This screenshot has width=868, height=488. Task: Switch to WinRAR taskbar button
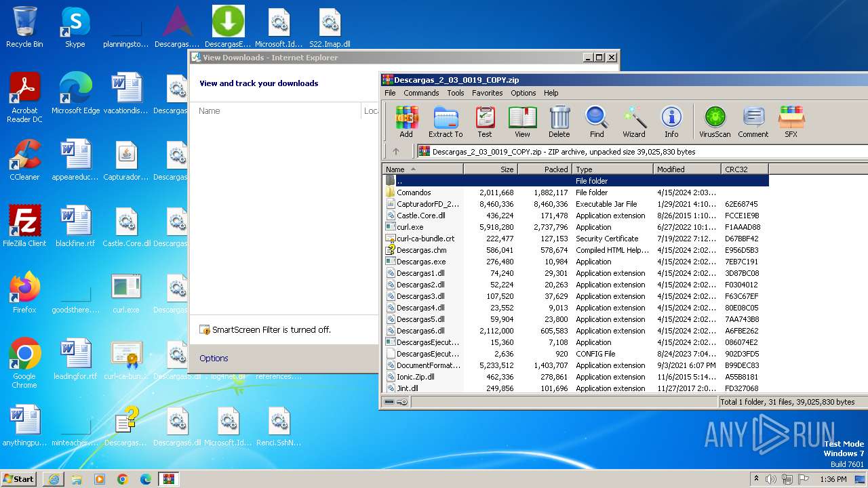coord(169,479)
